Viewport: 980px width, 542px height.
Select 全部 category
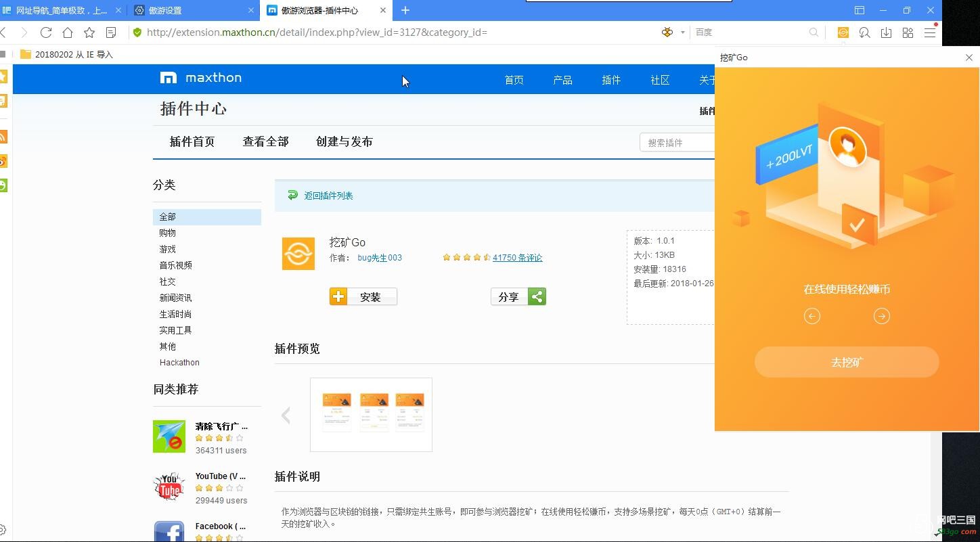tap(207, 217)
